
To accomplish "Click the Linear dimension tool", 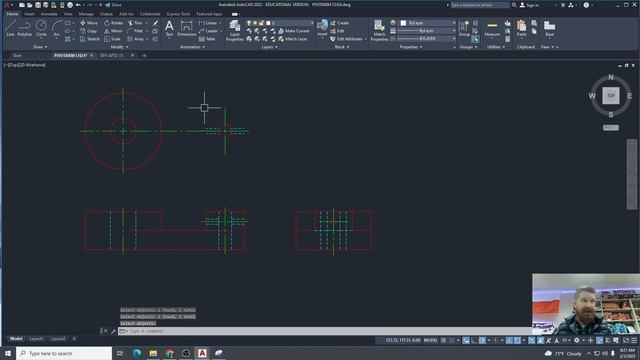I will point(208,23).
